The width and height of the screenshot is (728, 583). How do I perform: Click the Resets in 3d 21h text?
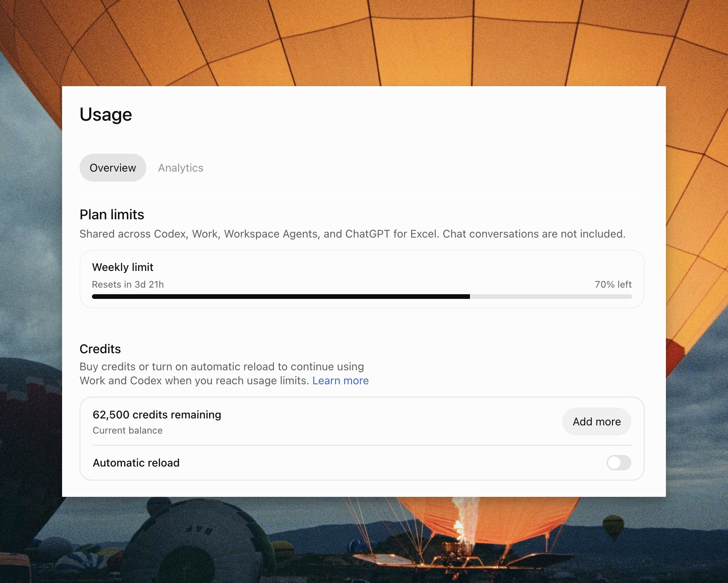coord(128,285)
